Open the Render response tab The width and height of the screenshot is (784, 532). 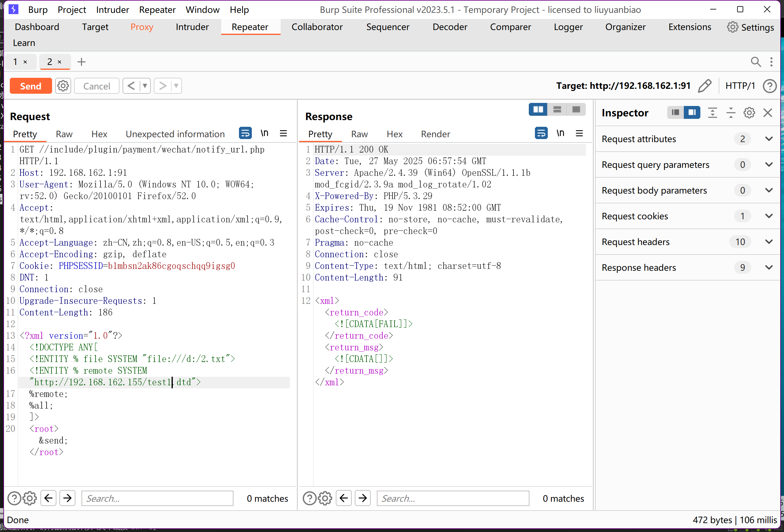(x=435, y=134)
